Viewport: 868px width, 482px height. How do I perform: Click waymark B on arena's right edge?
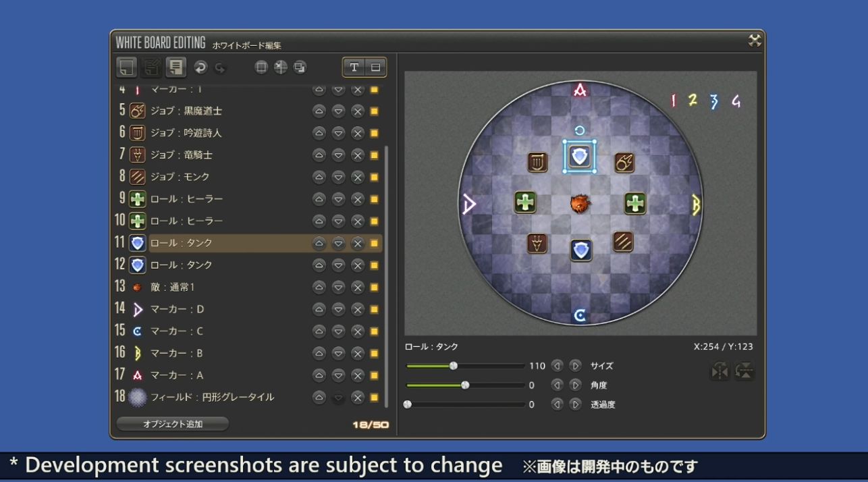(x=697, y=204)
